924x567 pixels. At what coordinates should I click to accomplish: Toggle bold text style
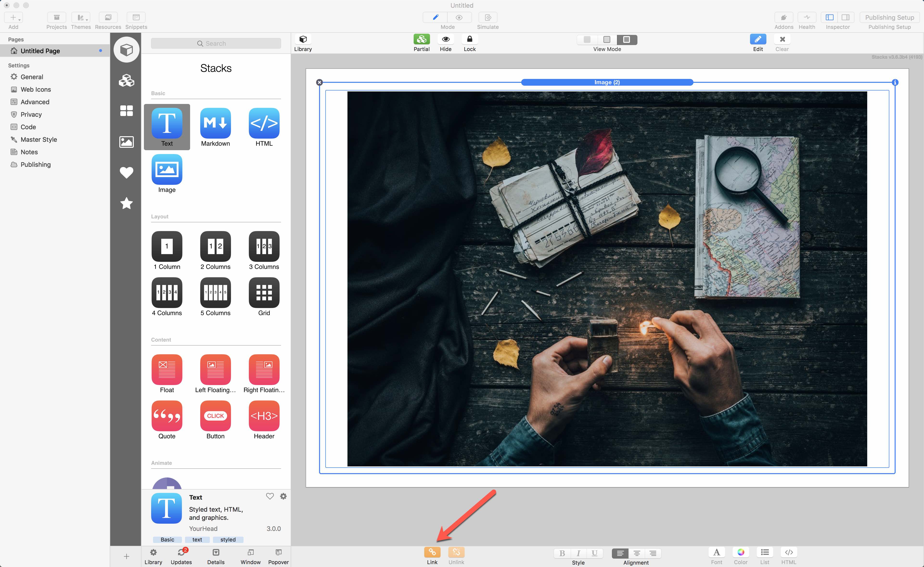point(562,553)
